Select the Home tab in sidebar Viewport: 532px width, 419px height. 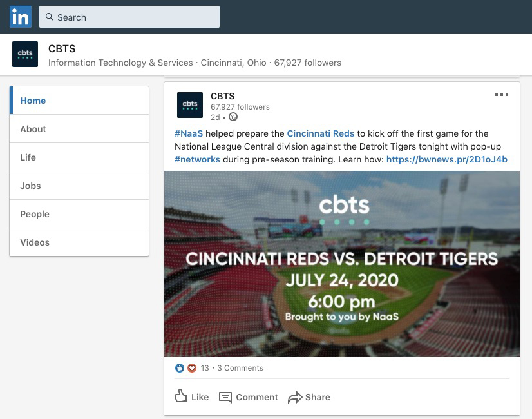click(79, 101)
